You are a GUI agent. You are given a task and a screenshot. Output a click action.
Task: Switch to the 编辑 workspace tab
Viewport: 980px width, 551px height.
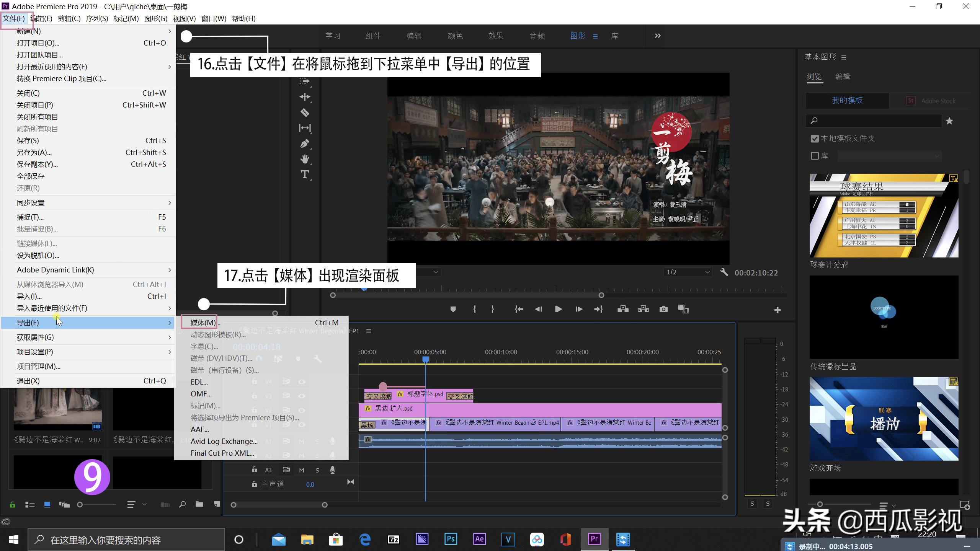coord(413,36)
